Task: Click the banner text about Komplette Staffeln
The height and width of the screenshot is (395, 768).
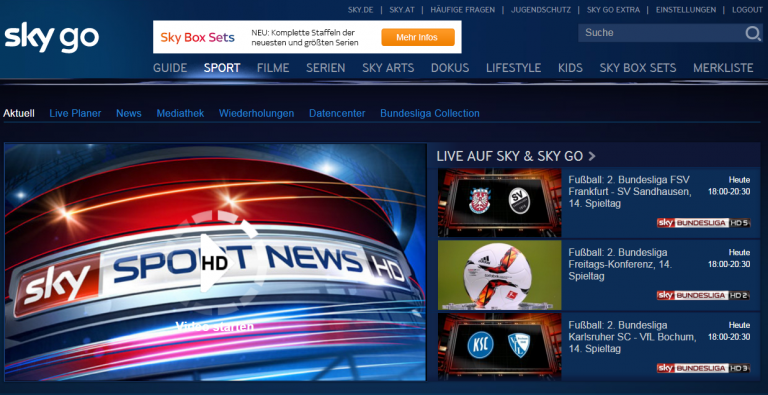Action: (305, 38)
